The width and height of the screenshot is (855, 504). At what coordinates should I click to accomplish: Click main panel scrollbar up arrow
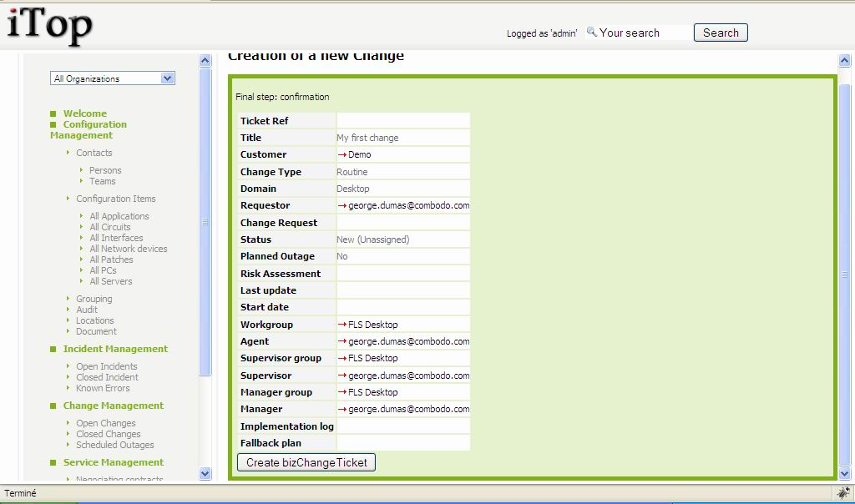[x=844, y=60]
